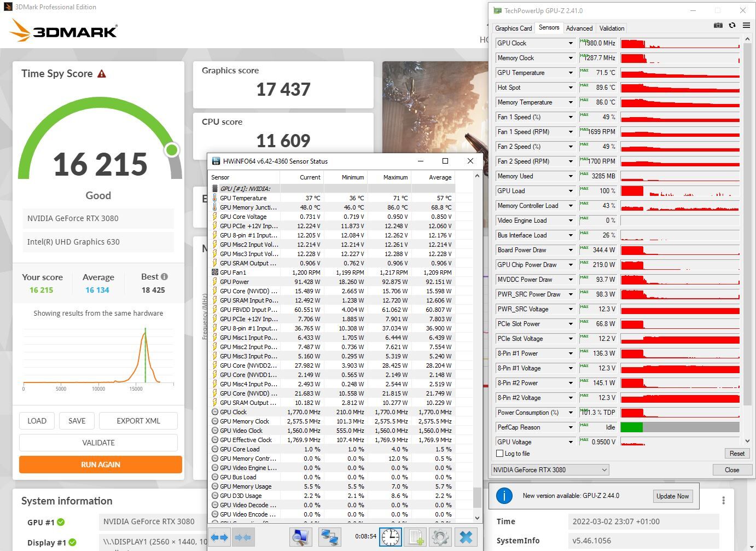Open Memory Used sensor dropdown
756x551 pixels.
click(x=571, y=176)
